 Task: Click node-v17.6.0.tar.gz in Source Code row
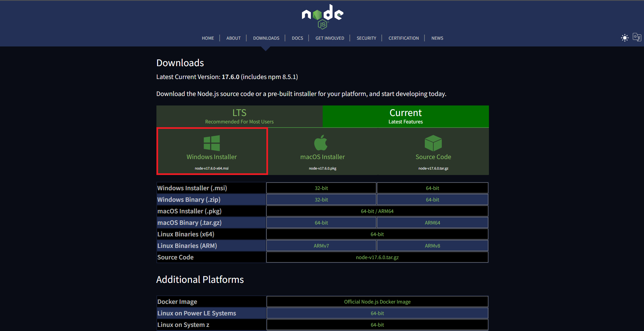377,257
